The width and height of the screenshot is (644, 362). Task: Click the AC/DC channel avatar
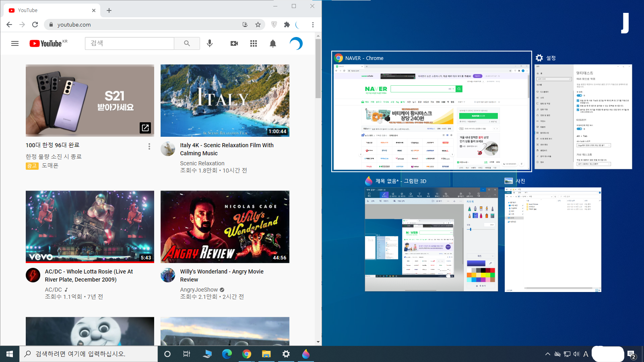[x=33, y=275]
